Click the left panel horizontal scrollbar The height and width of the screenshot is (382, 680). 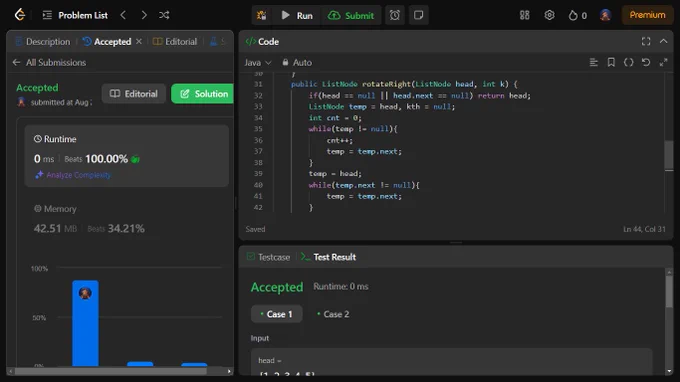click(x=111, y=371)
